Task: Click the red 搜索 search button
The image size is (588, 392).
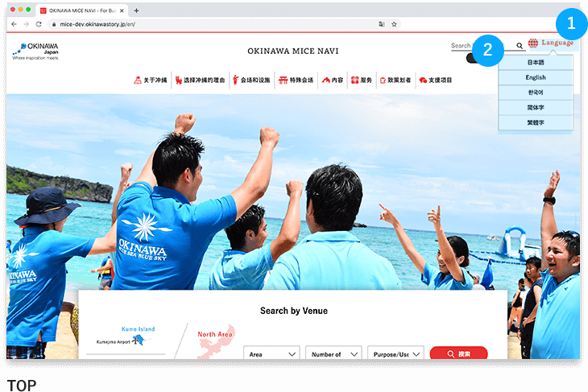Action: [x=458, y=354]
